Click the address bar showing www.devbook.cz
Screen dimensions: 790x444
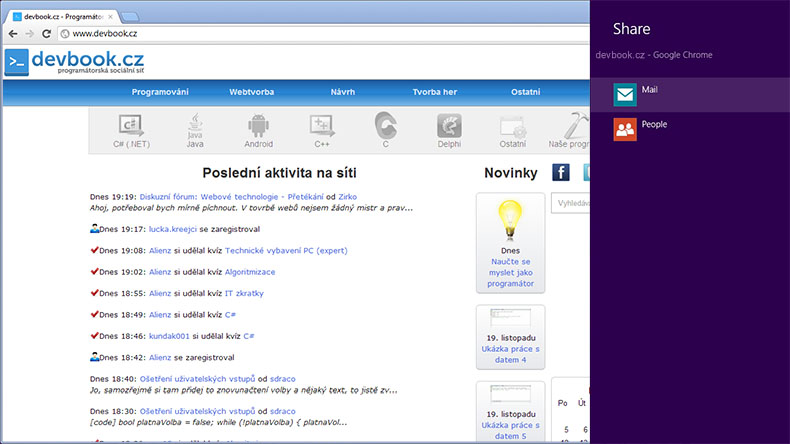click(322, 34)
